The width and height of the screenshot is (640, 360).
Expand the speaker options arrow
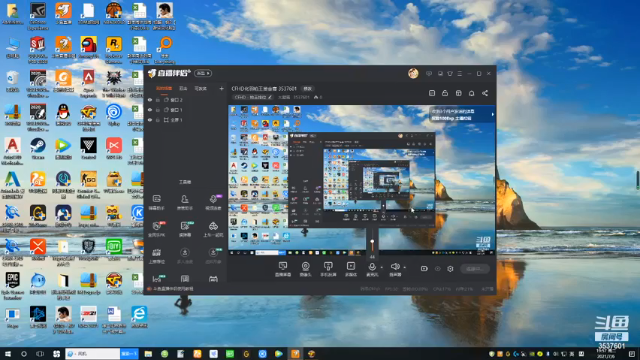click(x=404, y=268)
